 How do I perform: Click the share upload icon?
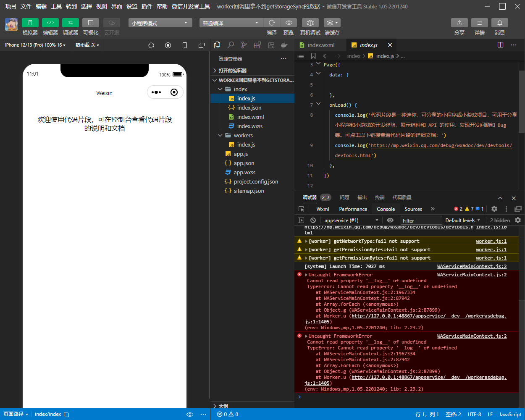[459, 23]
